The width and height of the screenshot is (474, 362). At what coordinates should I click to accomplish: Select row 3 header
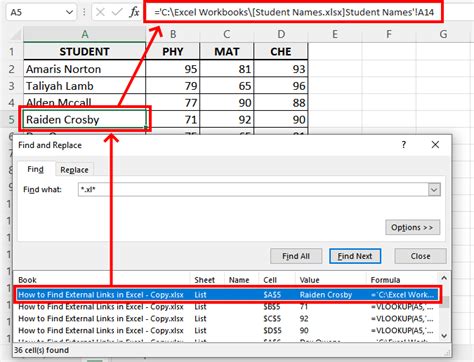pyautogui.click(x=12, y=86)
